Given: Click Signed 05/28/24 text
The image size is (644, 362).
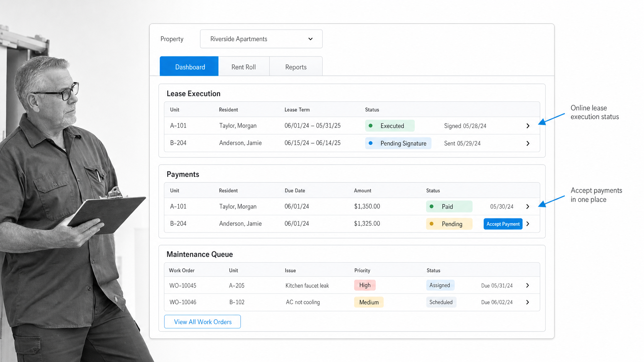Looking at the screenshot, I should [x=465, y=126].
